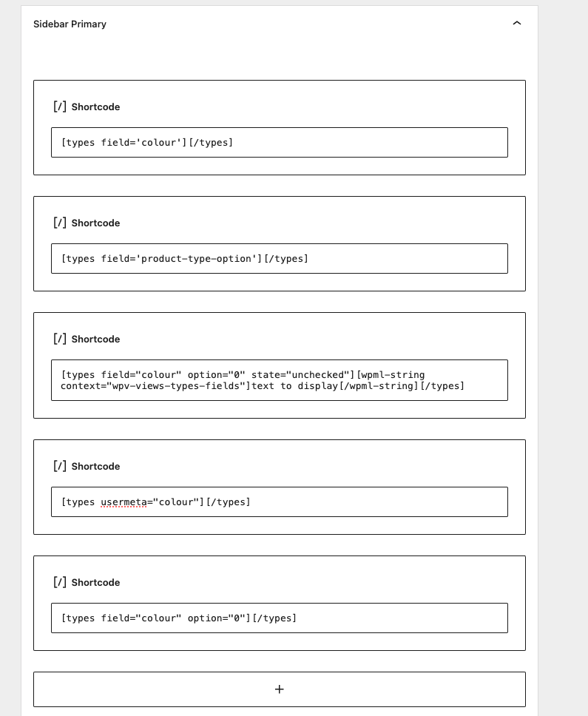This screenshot has height=716, width=588.
Task: Click the Shortcode label of the bottom block
Action: point(95,583)
